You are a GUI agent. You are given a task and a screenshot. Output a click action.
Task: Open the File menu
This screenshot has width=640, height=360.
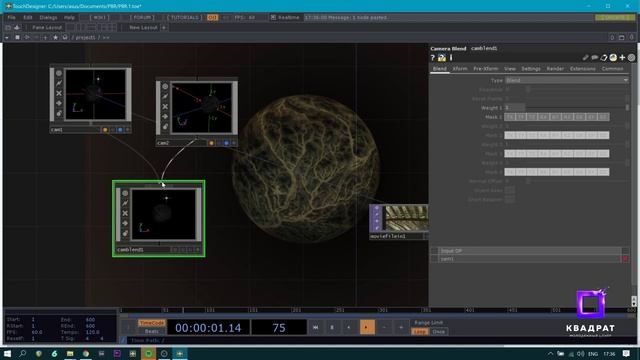(x=11, y=18)
